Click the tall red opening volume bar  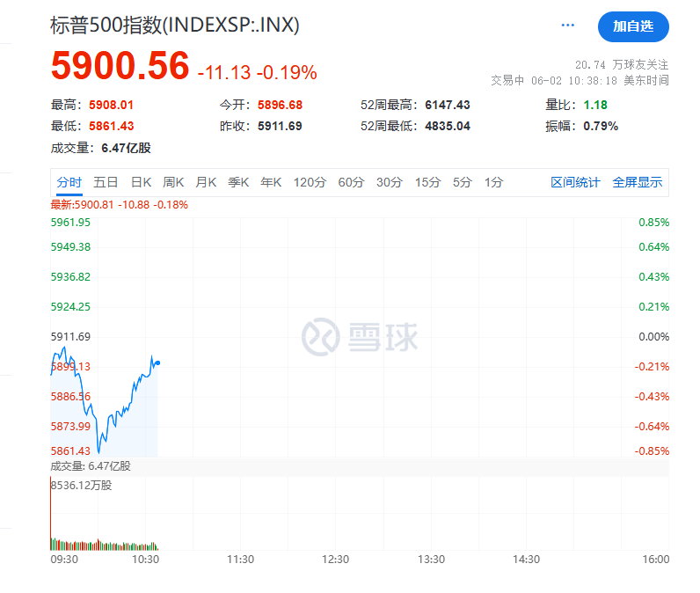pos(51,513)
